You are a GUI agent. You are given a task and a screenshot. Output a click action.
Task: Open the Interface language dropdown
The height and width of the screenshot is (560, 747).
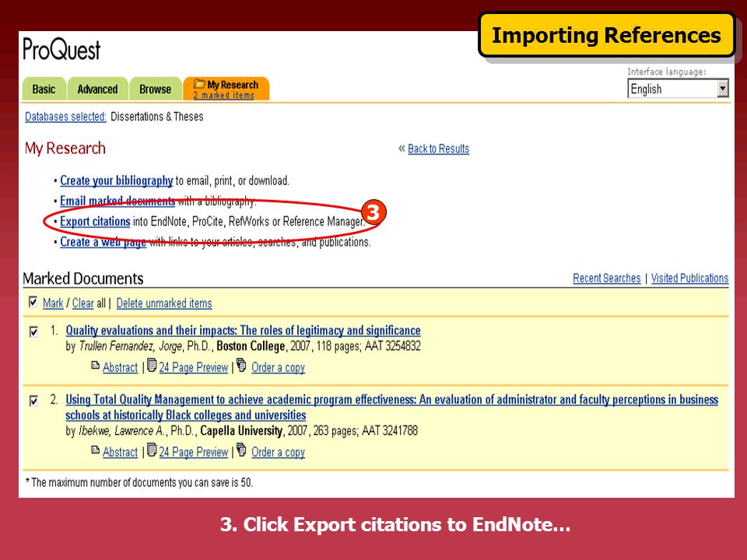(678, 89)
